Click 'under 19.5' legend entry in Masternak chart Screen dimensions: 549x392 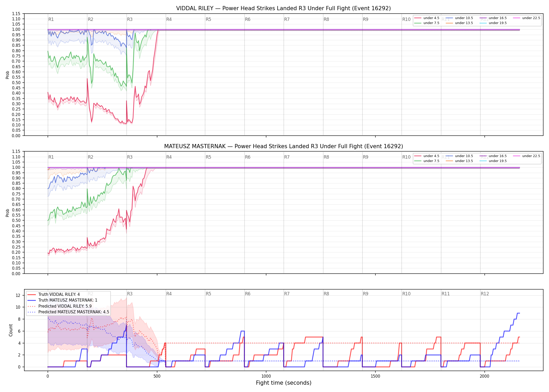[x=493, y=161]
